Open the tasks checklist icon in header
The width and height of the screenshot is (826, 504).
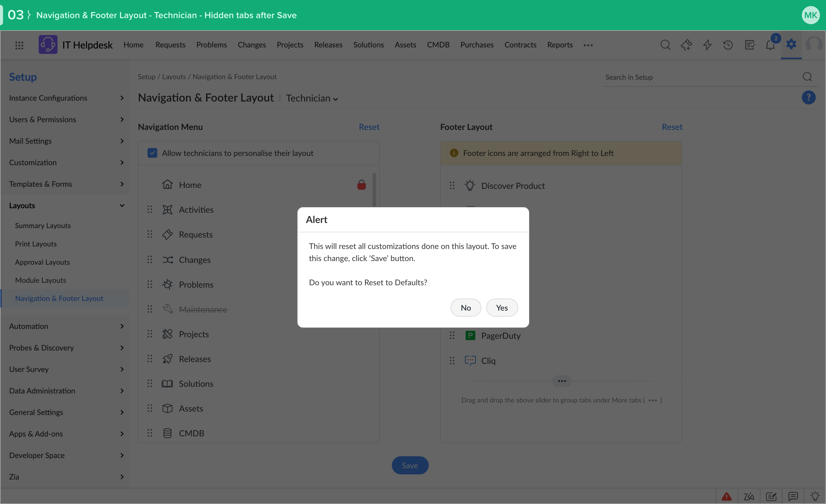point(750,45)
